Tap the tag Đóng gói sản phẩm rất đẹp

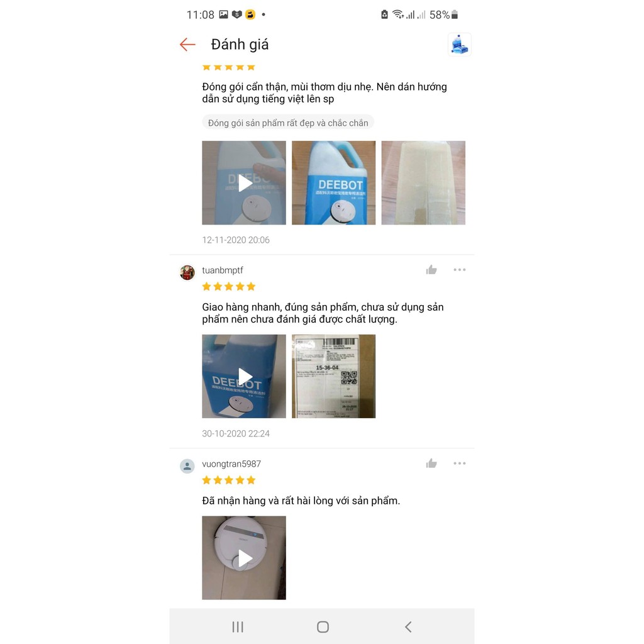pos(288,123)
